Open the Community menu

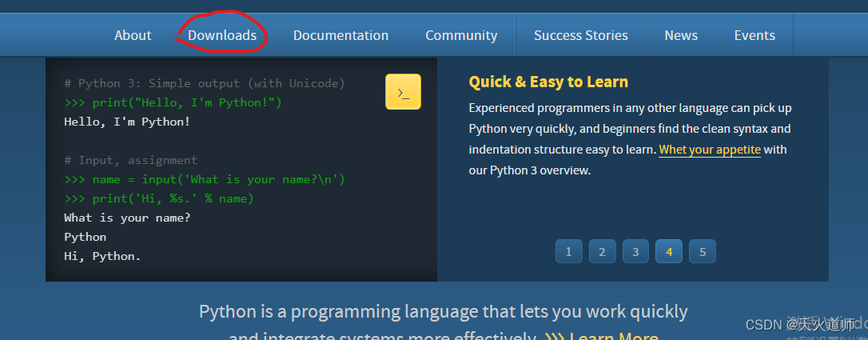coord(461,35)
